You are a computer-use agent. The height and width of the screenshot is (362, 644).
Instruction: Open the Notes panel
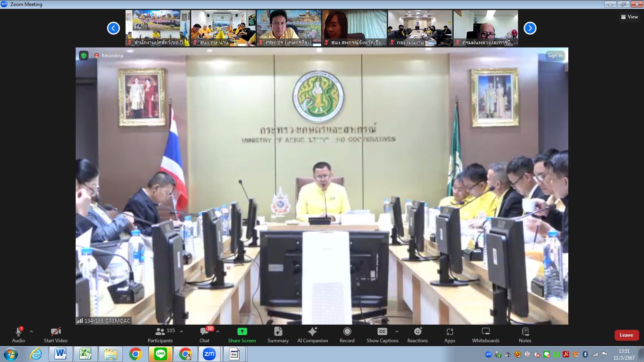pos(525,335)
